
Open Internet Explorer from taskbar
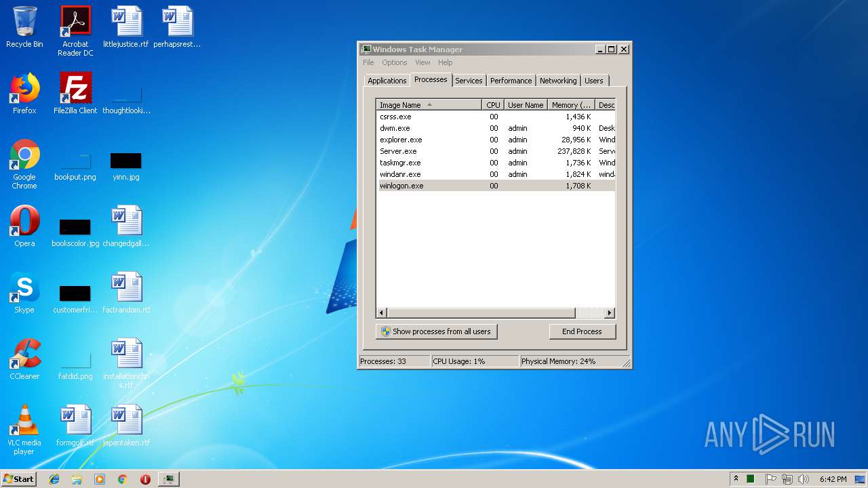(x=54, y=479)
